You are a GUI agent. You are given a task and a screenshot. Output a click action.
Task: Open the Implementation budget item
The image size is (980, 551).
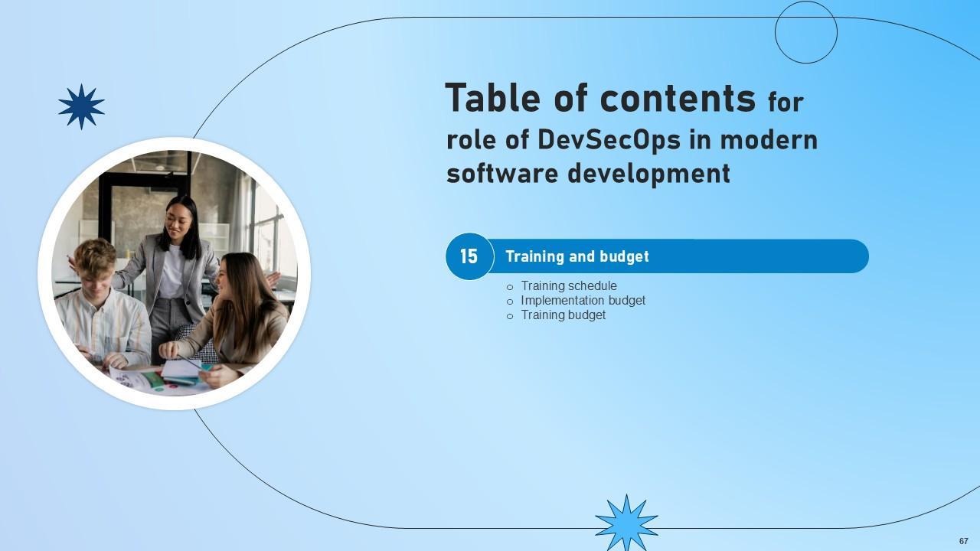(583, 301)
